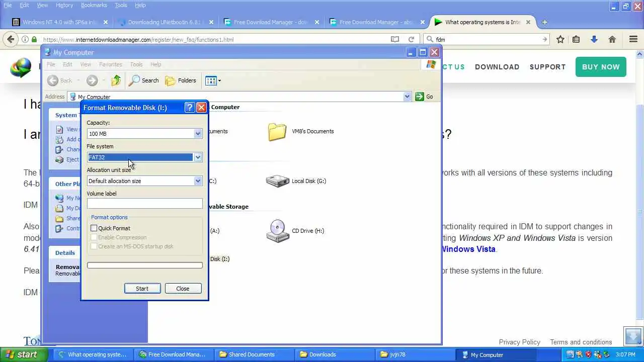644x362 pixels.
Task: Click DOWNLOAD link on IDM site
Action: (497, 67)
